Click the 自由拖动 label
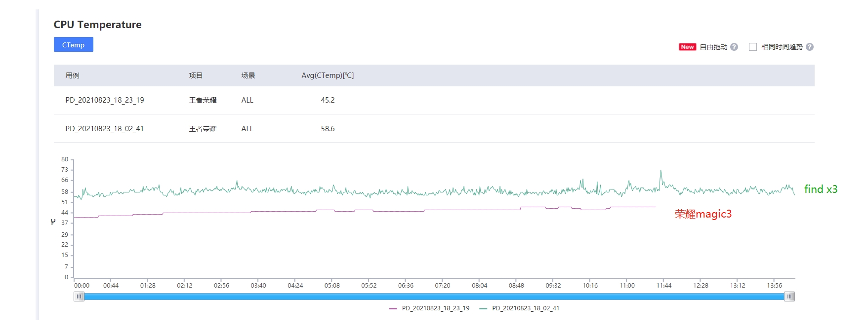868x333 pixels. coord(713,47)
